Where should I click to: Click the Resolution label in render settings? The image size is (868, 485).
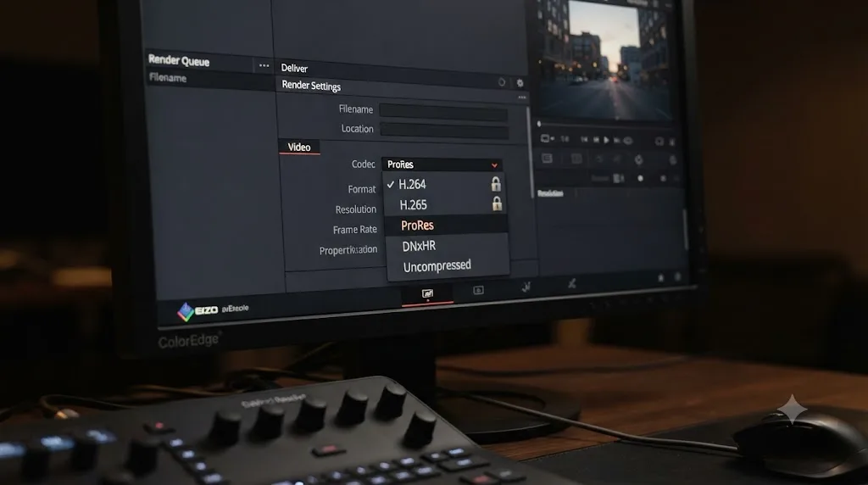(x=355, y=209)
